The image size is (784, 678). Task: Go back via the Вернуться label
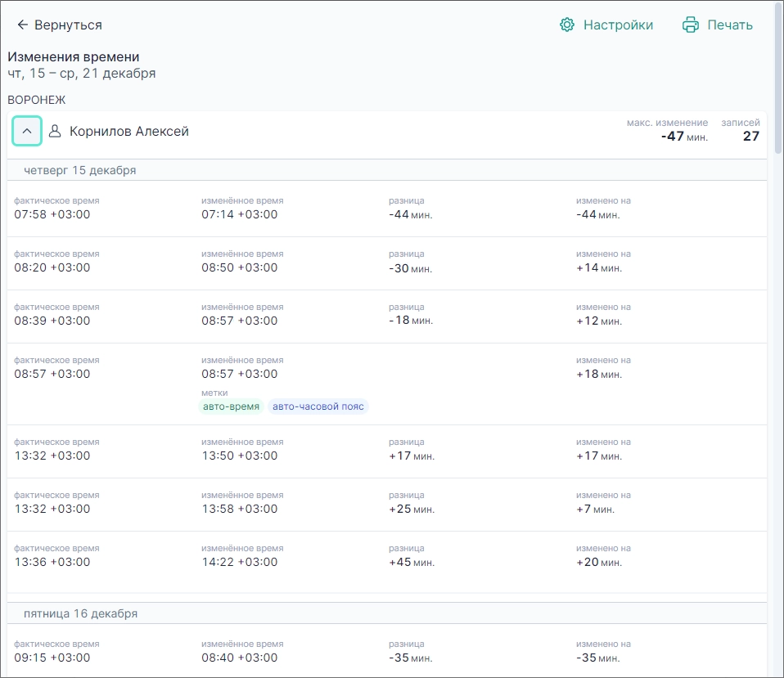point(68,25)
